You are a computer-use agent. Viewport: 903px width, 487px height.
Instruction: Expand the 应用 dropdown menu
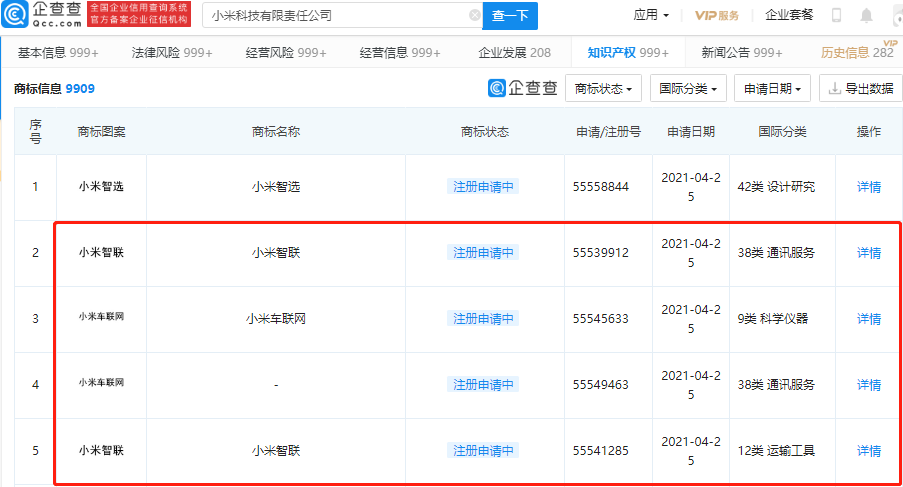coord(651,15)
